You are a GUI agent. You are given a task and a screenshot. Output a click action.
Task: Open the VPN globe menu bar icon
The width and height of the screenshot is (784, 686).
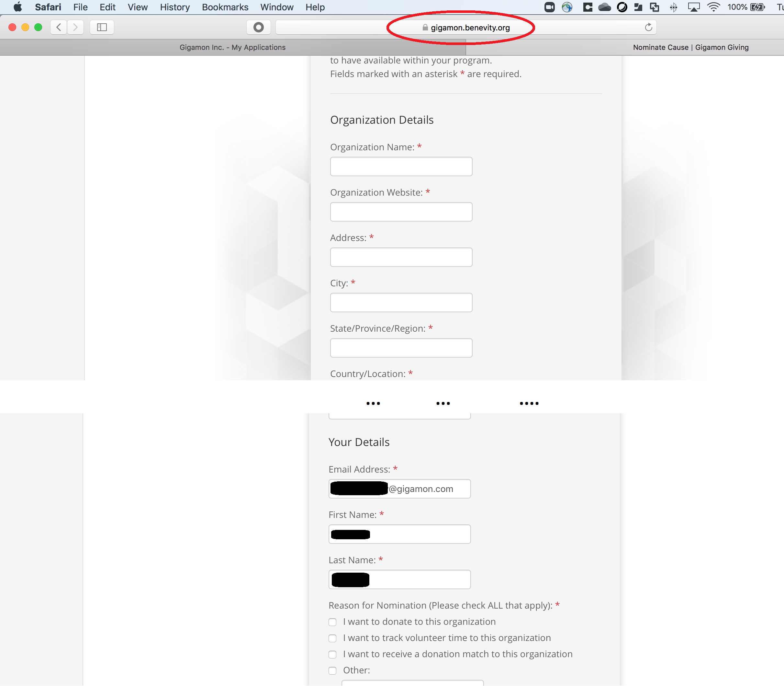click(x=567, y=7)
